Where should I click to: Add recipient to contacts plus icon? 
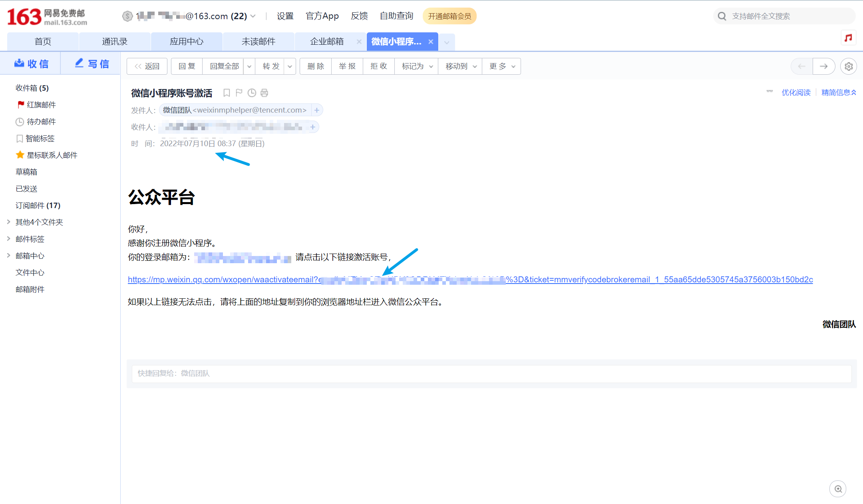pyautogui.click(x=312, y=127)
